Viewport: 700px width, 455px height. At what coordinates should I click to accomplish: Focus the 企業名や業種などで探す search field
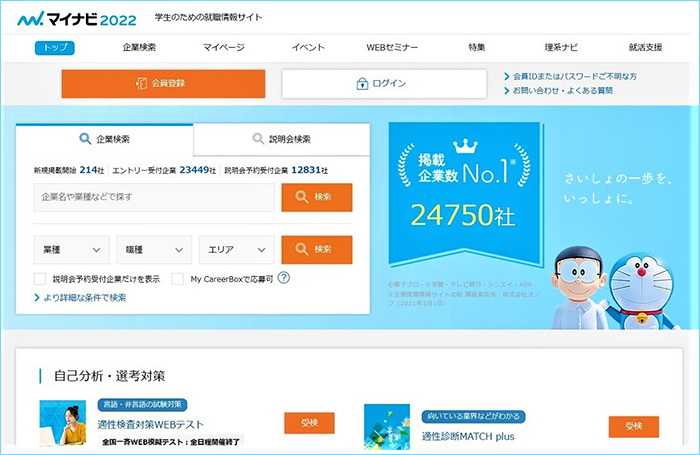click(x=154, y=197)
